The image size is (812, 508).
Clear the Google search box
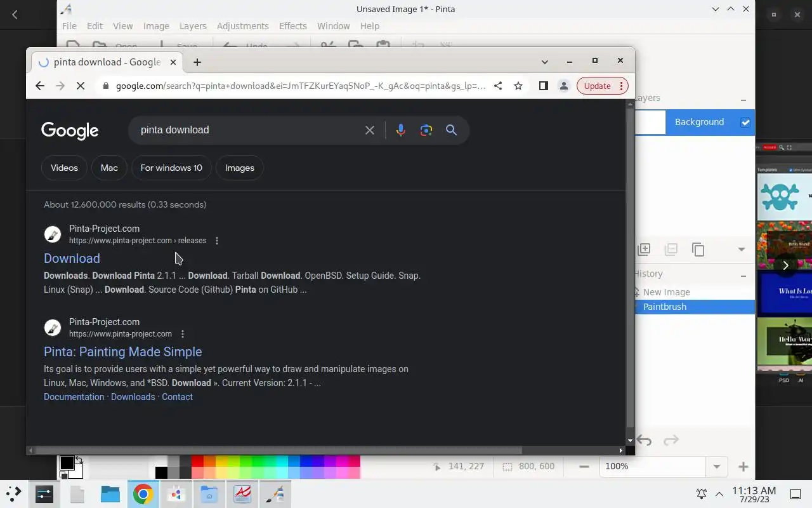pos(370,130)
